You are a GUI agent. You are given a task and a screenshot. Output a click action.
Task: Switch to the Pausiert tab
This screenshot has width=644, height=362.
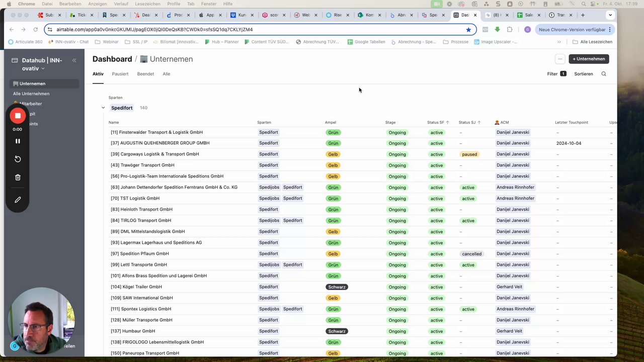pyautogui.click(x=120, y=74)
